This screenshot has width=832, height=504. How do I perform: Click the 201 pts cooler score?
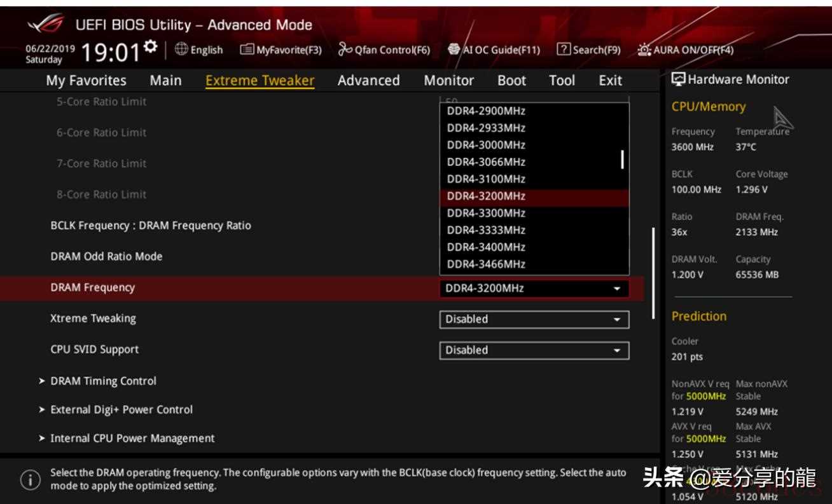687,357
